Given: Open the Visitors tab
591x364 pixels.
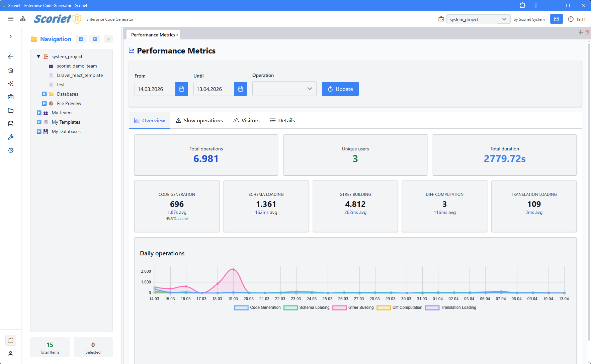Looking at the screenshot, I should (x=247, y=120).
